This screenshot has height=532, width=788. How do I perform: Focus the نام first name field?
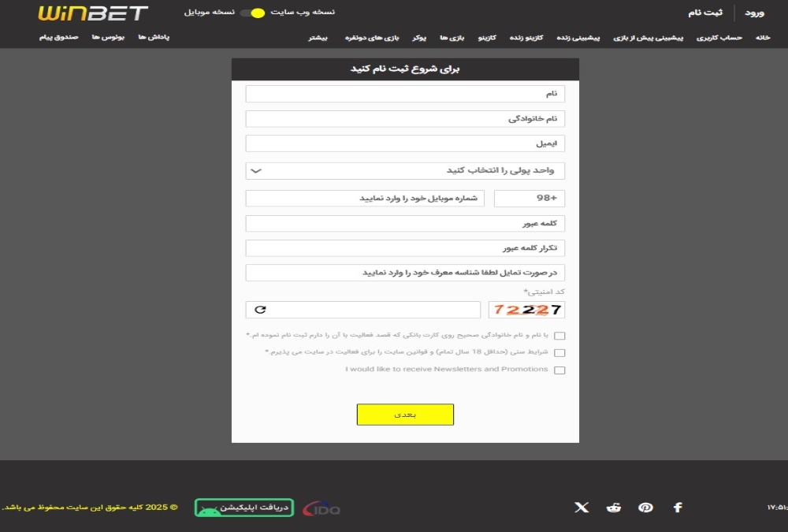click(405, 94)
